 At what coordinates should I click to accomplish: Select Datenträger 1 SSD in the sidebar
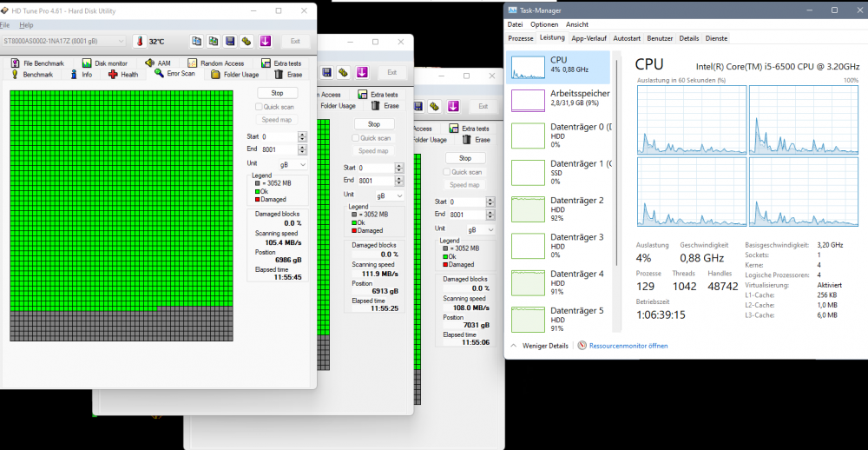point(558,172)
